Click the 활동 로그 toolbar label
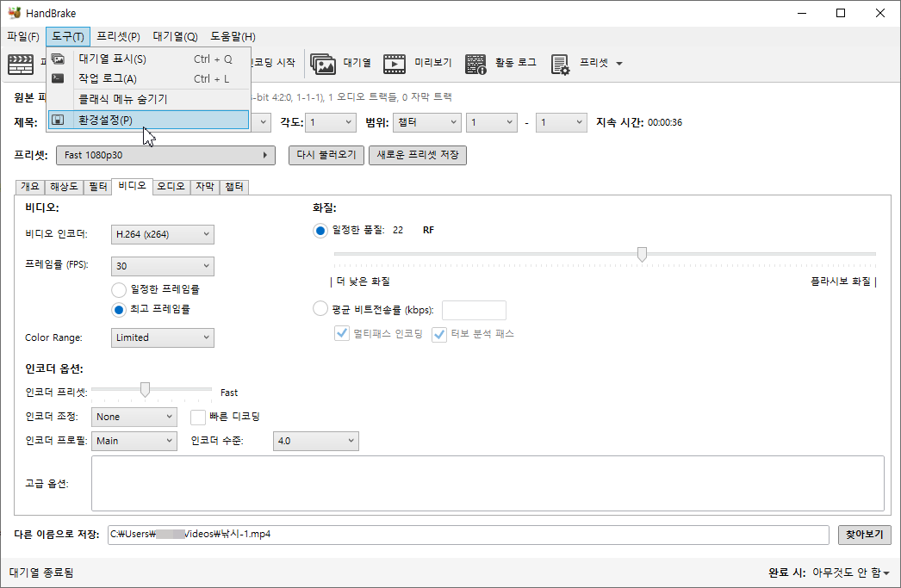This screenshot has width=901, height=588. (516, 63)
